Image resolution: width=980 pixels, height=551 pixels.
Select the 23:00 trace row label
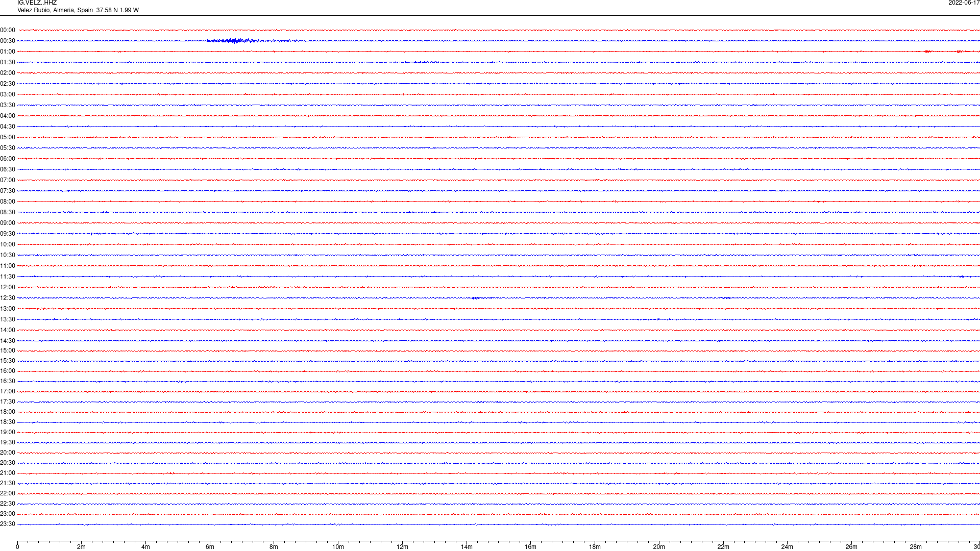[x=8, y=514]
